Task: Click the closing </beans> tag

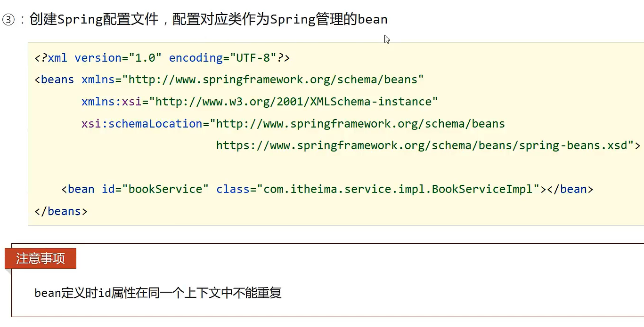Action: 61,211
